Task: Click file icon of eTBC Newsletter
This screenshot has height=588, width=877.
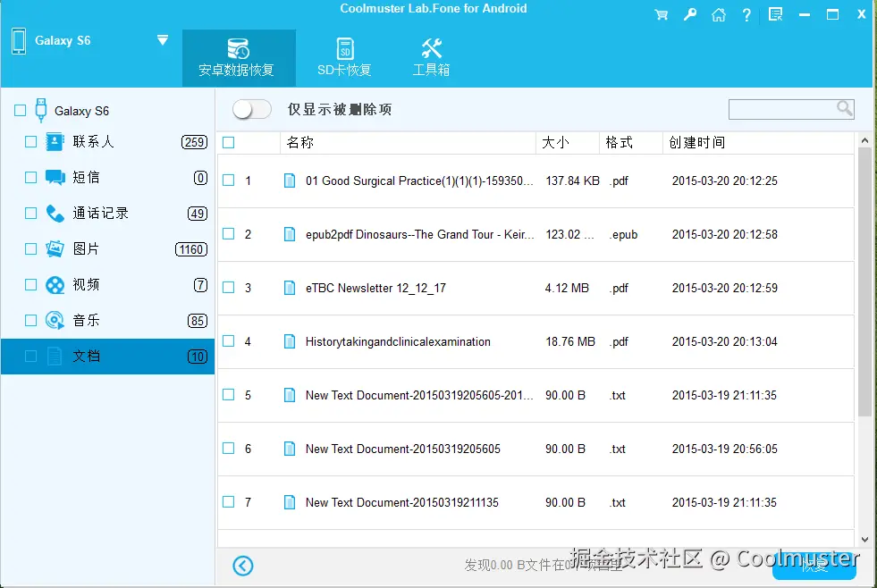Action: [x=290, y=288]
